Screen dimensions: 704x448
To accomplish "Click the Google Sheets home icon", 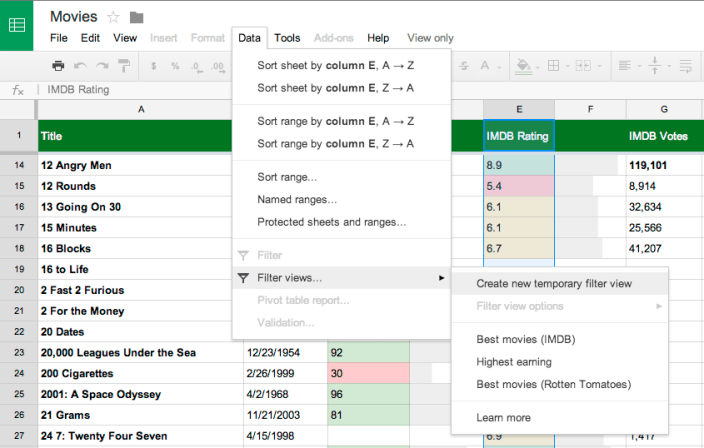I will (x=17, y=25).
